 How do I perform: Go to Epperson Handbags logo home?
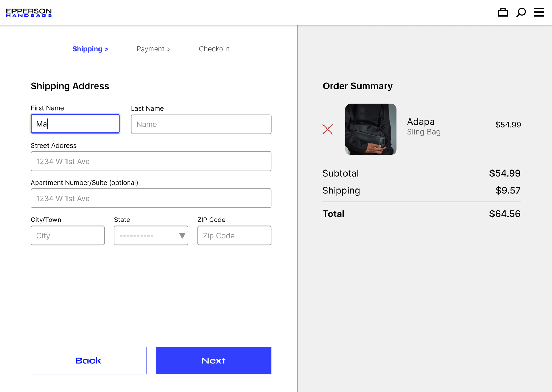pos(29,13)
